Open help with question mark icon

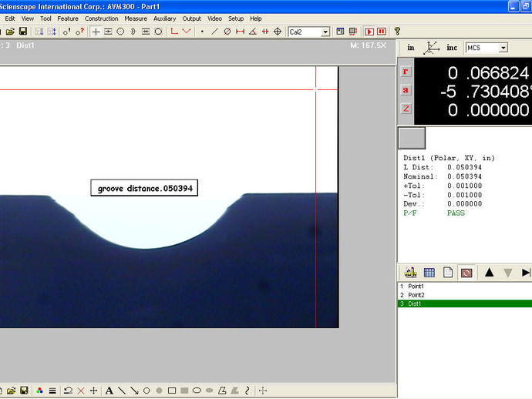397,32
